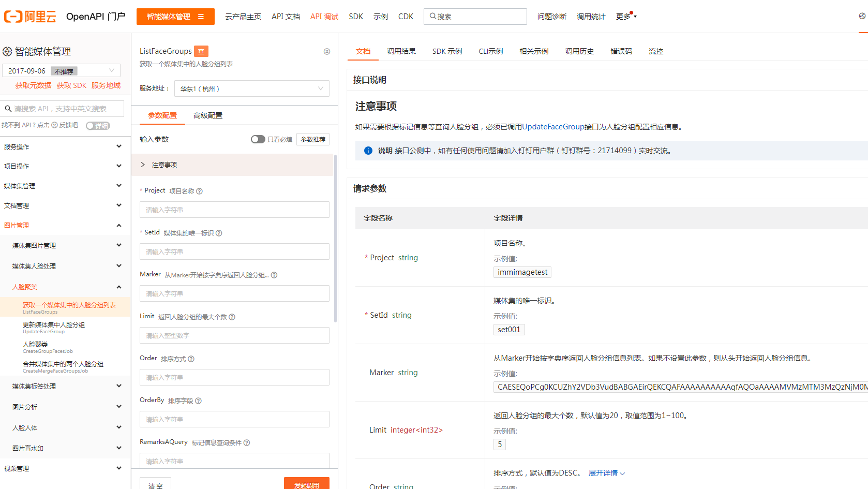Click the 获取 SDK link
Viewport: 868px width, 489px height.
click(71, 85)
